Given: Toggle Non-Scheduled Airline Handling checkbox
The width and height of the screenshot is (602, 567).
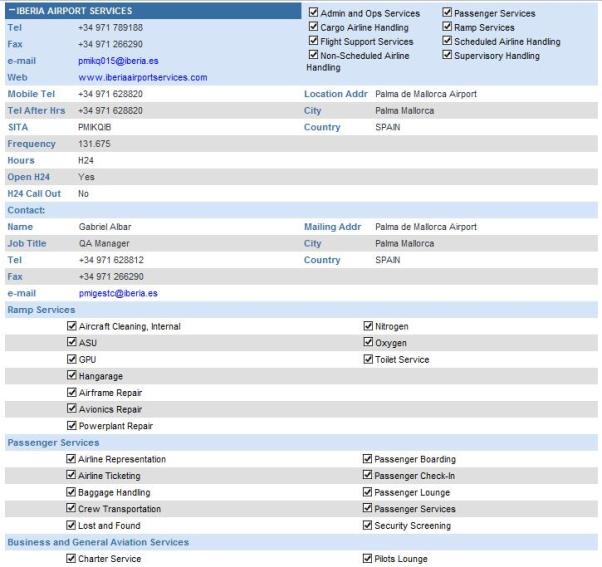Looking at the screenshot, I should (x=313, y=55).
